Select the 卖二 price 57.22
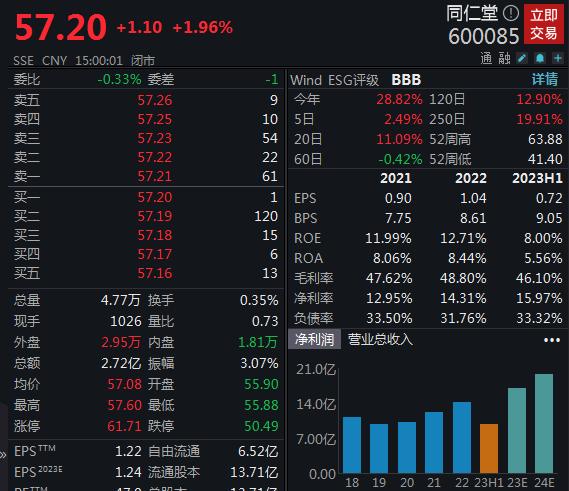The height and width of the screenshot is (491, 569). tap(155, 157)
